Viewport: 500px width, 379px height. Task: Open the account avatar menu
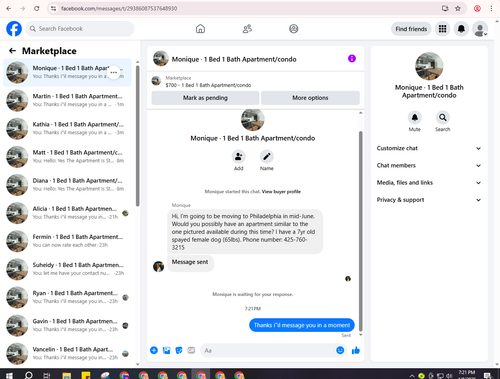tap(480, 29)
